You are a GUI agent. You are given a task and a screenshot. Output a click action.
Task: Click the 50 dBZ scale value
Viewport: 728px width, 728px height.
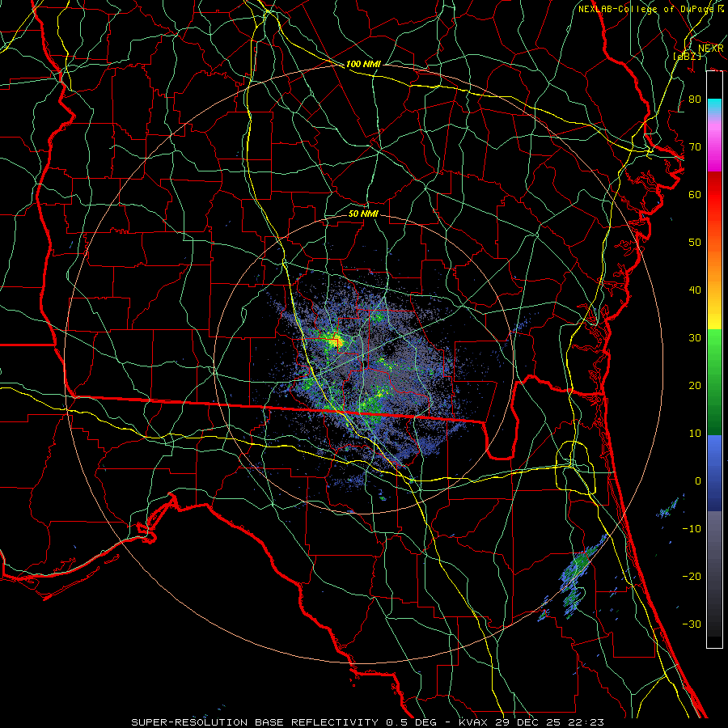(x=695, y=243)
